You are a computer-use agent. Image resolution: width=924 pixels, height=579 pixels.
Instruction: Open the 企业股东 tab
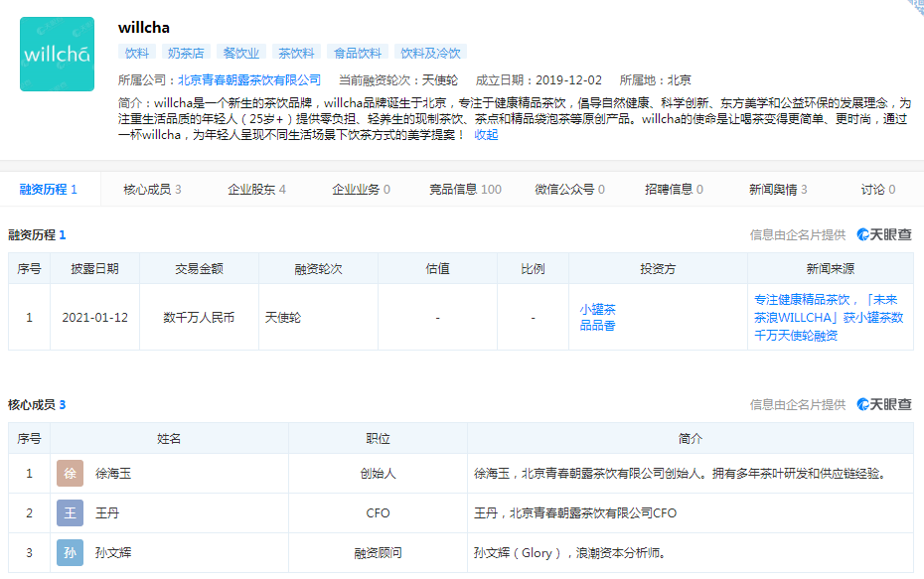pyautogui.click(x=256, y=189)
